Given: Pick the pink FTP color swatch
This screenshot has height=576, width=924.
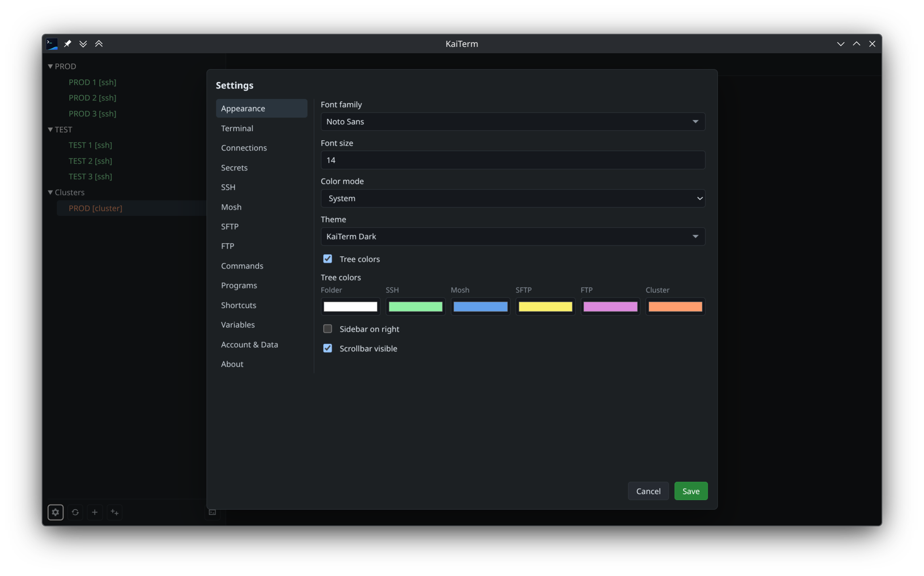Looking at the screenshot, I should pyautogui.click(x=610, y=307).
